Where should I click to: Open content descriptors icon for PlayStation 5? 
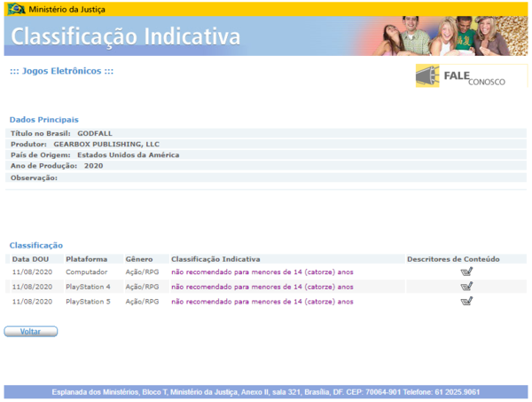coord(466,302)
